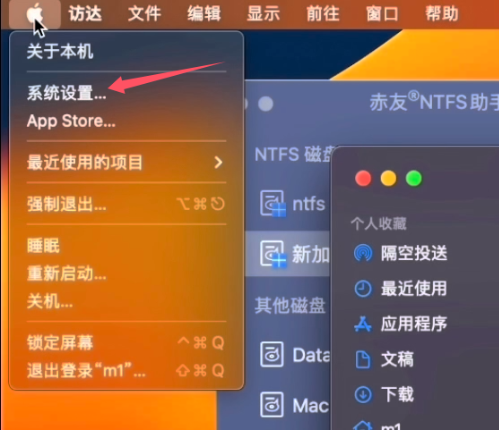Open the 前往 menu bar item
The width and height of the screenshot is (499, 430).
323,14
